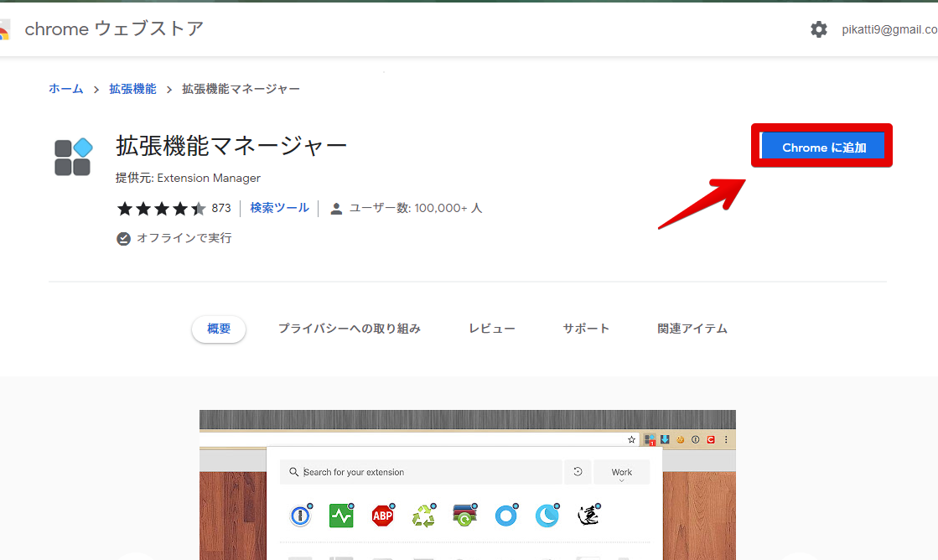The image size is (938, 560).
Task: Click the pikatti9@gmail.com account email
Action: (x=889, y=29)
